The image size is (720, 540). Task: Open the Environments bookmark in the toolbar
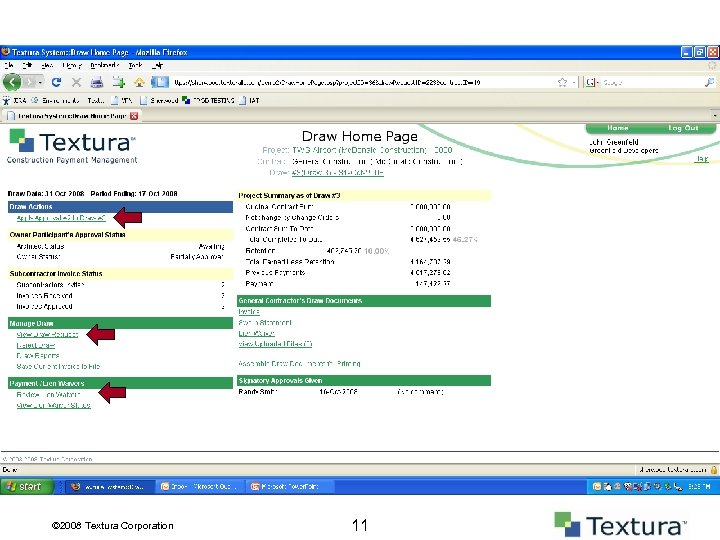56,100
